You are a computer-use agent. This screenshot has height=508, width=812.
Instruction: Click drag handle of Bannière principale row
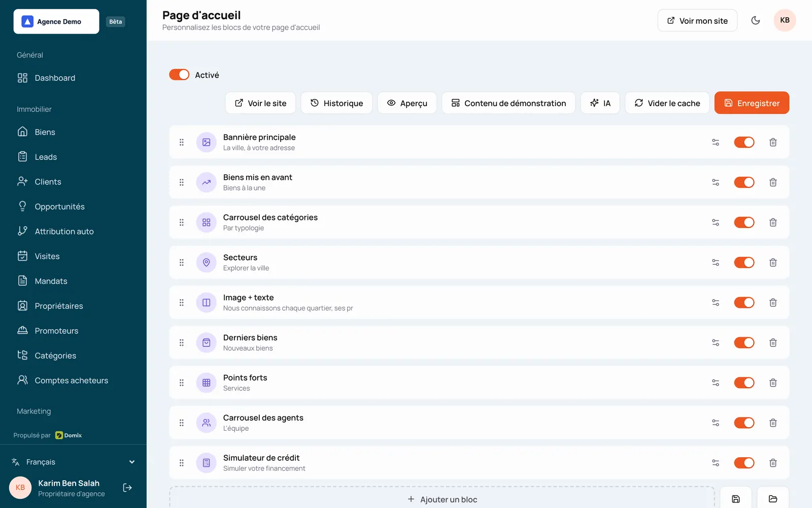182,142
